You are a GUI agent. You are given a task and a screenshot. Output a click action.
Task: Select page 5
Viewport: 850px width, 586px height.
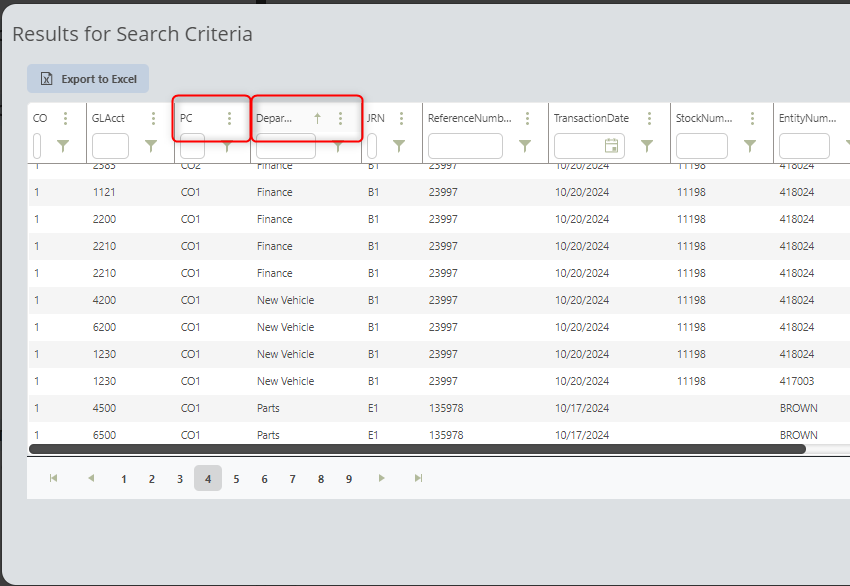[x=236, y=479]
